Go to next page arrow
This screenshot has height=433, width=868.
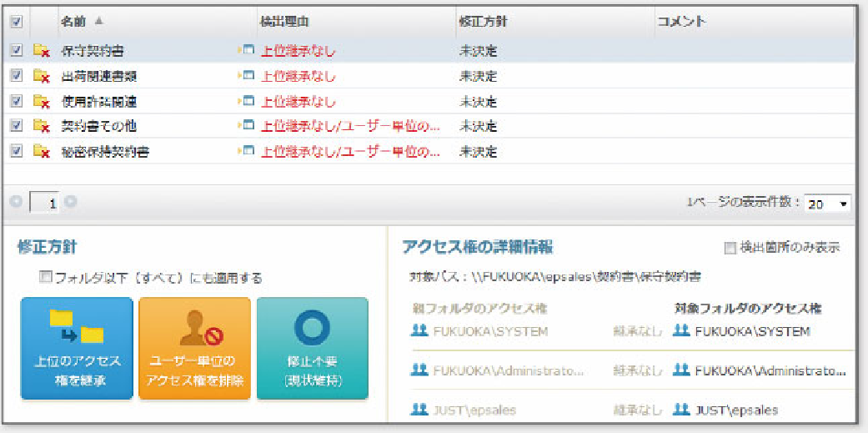tap(70, 203)
